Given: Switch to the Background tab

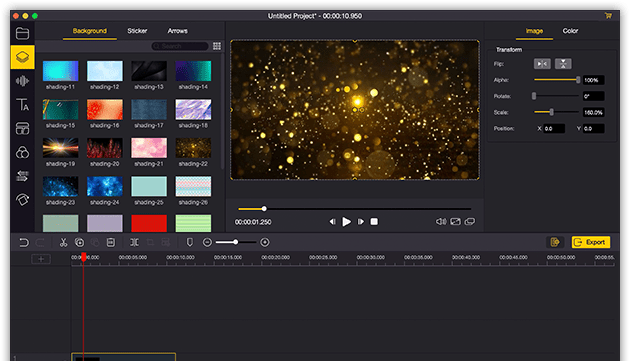Looking at the screenshot, I should click(x=90, y=31).
